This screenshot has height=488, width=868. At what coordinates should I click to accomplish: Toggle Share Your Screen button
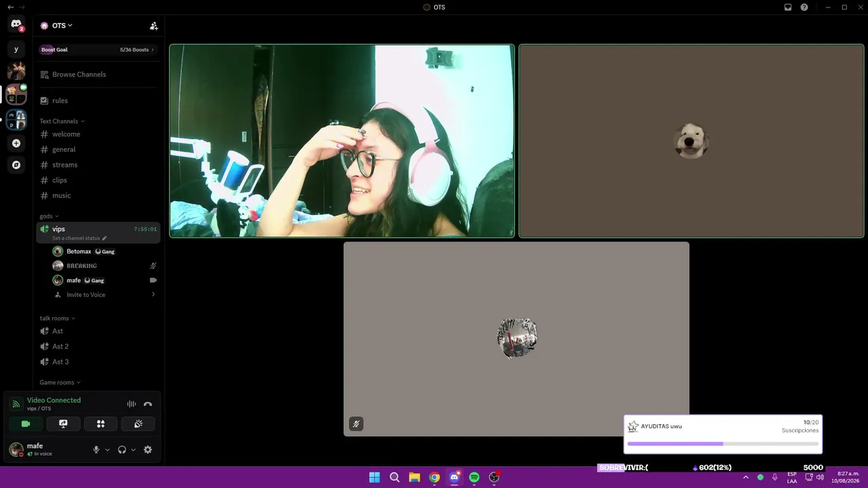63,424
